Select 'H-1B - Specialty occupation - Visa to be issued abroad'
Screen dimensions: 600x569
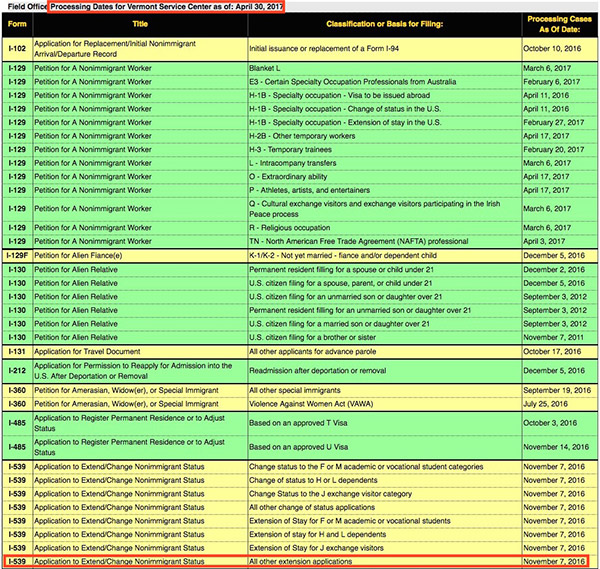click(339, 95)
